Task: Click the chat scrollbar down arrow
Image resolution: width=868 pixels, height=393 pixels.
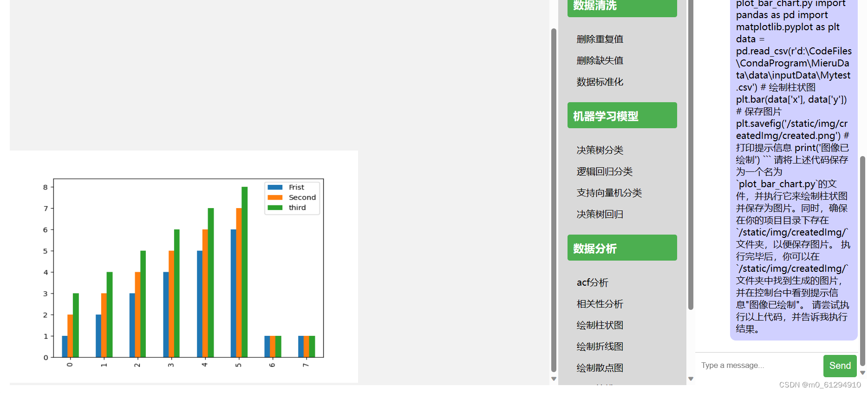Action: tap(862, 373)
